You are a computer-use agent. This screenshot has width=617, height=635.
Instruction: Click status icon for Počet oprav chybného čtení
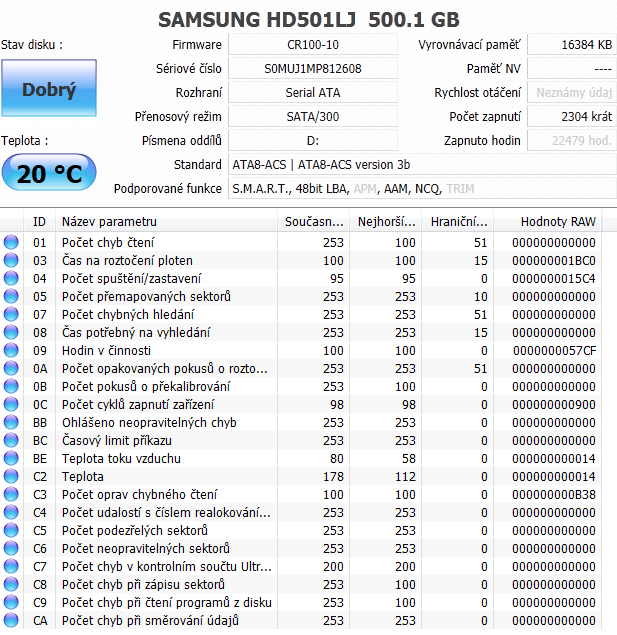11,494
